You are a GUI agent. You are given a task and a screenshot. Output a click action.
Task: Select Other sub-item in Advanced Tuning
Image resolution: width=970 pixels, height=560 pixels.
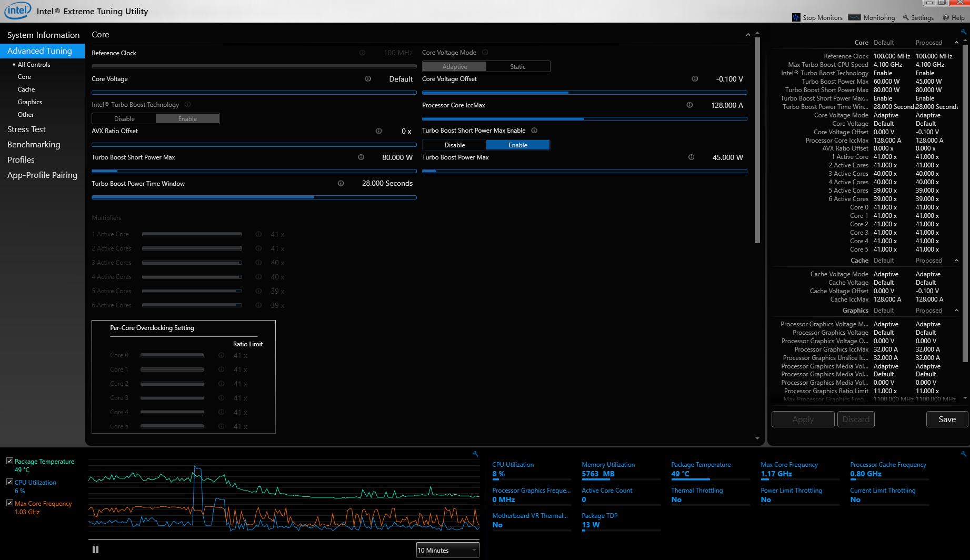(26, 115)
